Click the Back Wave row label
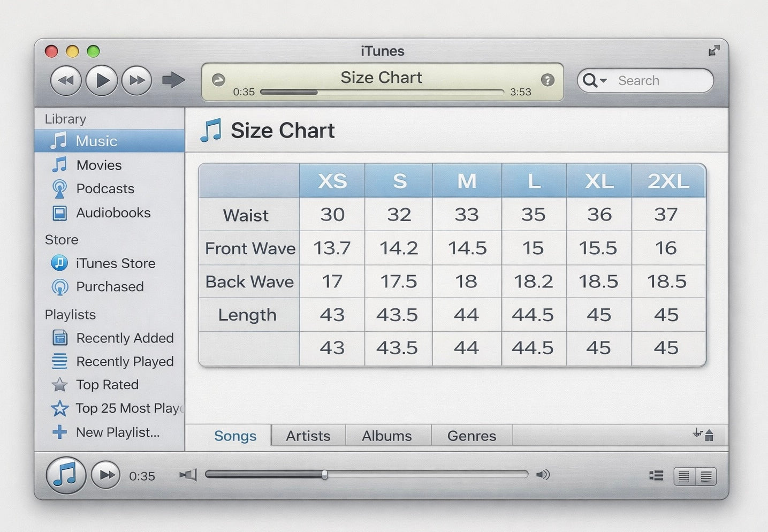Viewport: 768px width, 532px height. click(249, 282)
